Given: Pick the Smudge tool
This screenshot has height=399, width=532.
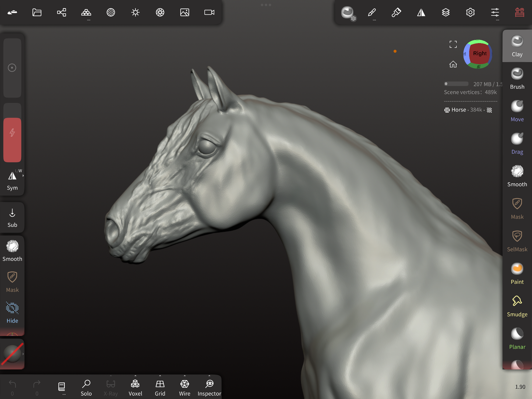Looking at the screenshot, I should [517, 306].
